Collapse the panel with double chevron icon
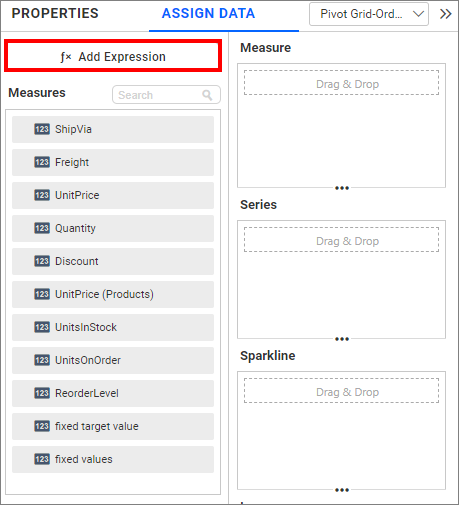Viewport: 459px width, 505px height. click(x=446, y=14)
